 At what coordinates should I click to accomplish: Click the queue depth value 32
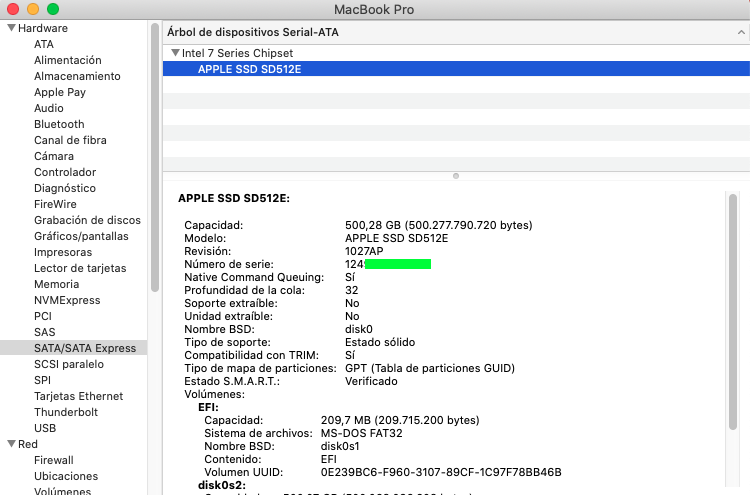coord(352,290)
